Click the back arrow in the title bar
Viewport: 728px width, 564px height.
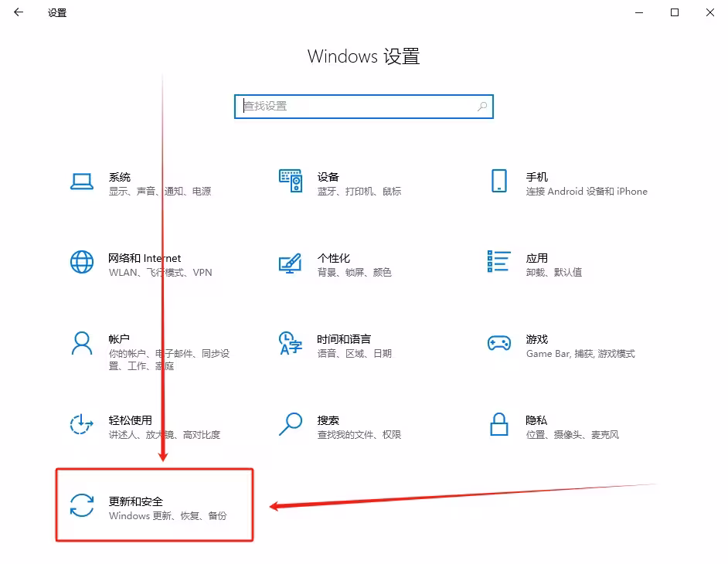point(19,12)
